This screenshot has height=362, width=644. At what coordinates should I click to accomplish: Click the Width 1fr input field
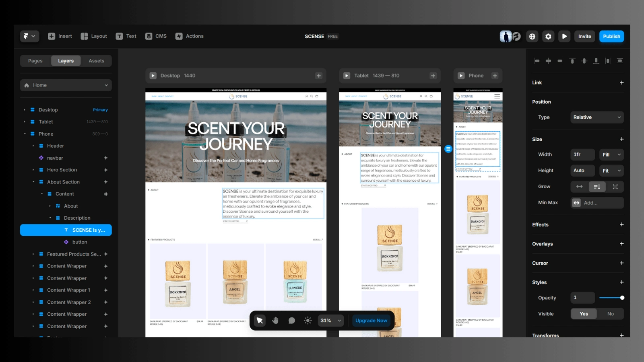[x=582, y=154]
